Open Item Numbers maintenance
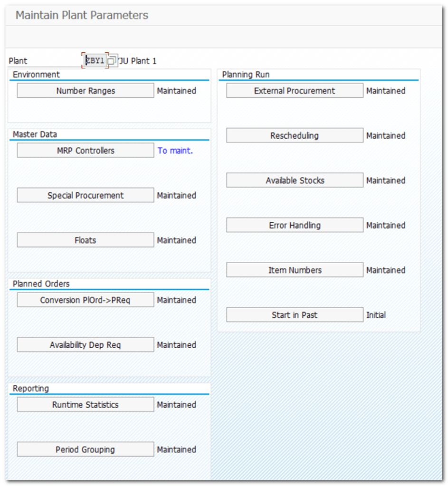The width and height of the screenshot is (448, 486). 295,270
